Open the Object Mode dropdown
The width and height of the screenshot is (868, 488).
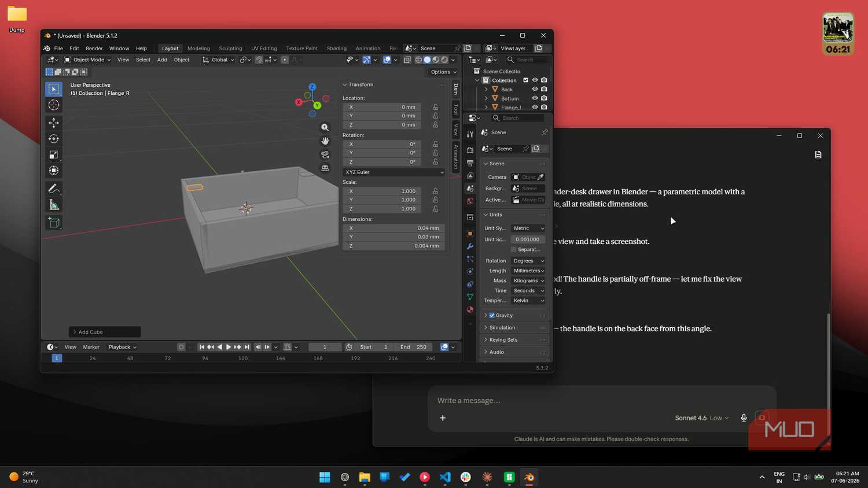(x=87, y=60)
